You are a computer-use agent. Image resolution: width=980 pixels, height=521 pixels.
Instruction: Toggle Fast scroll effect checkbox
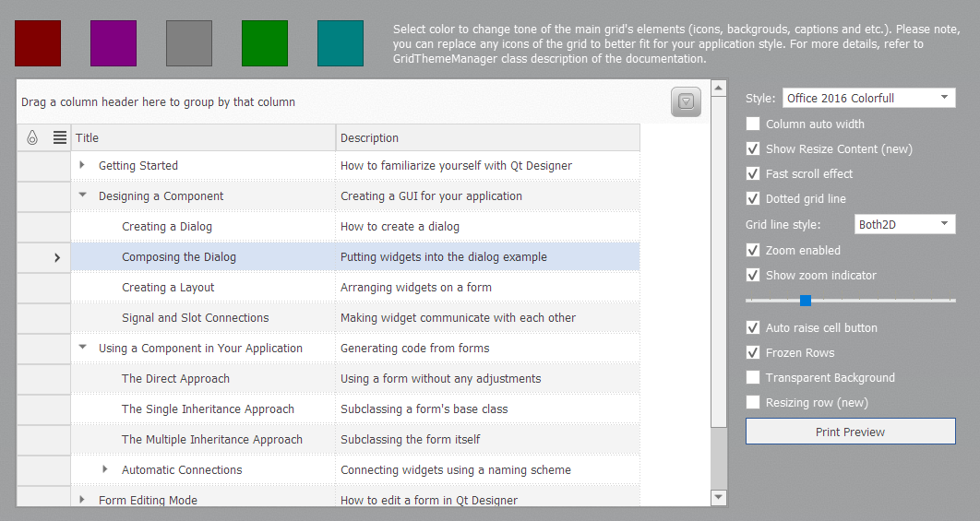[x=753, y=173]
